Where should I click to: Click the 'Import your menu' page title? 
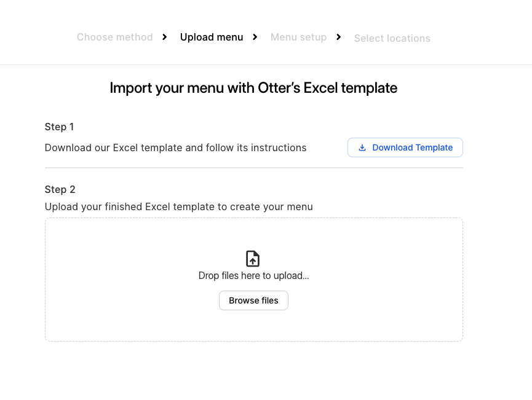pyautogui.click(x=253, y=88)
